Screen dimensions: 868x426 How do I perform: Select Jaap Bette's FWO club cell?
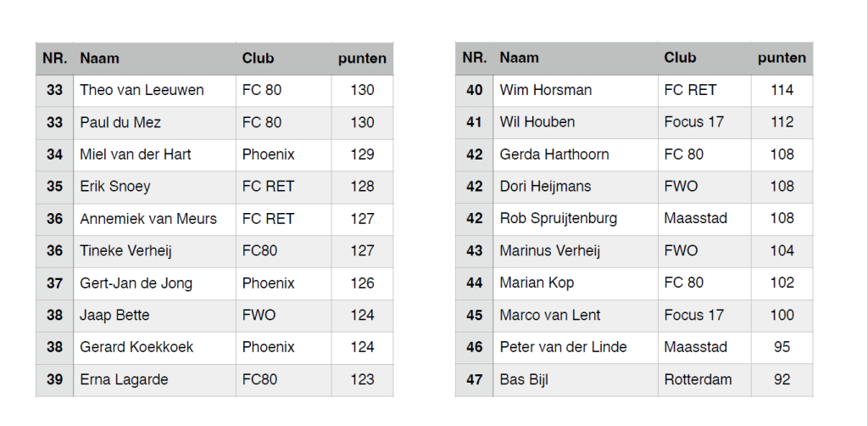pyautogui.click(x=283, y=315)
